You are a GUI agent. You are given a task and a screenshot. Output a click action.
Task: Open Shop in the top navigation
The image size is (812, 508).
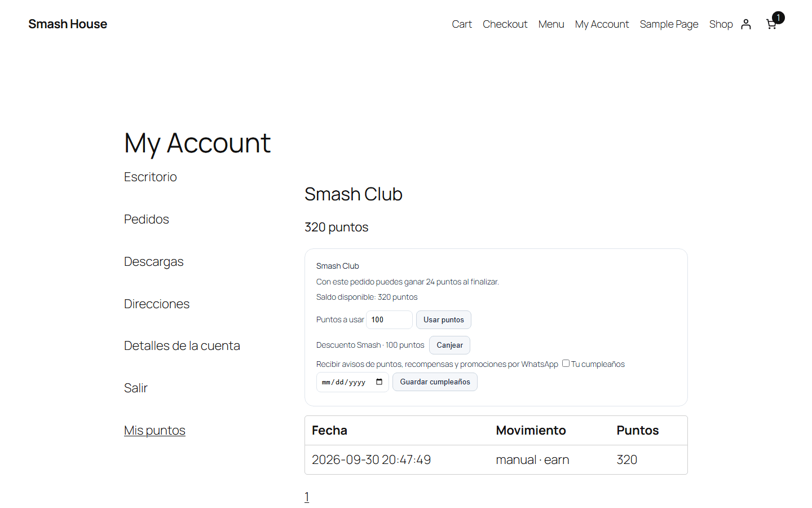[x=721, y=24]
